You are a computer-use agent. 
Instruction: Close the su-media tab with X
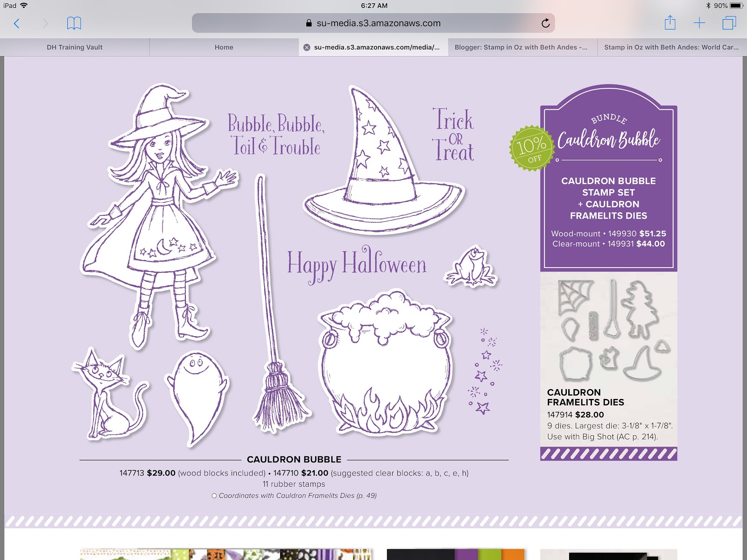[x=307, y=47]
